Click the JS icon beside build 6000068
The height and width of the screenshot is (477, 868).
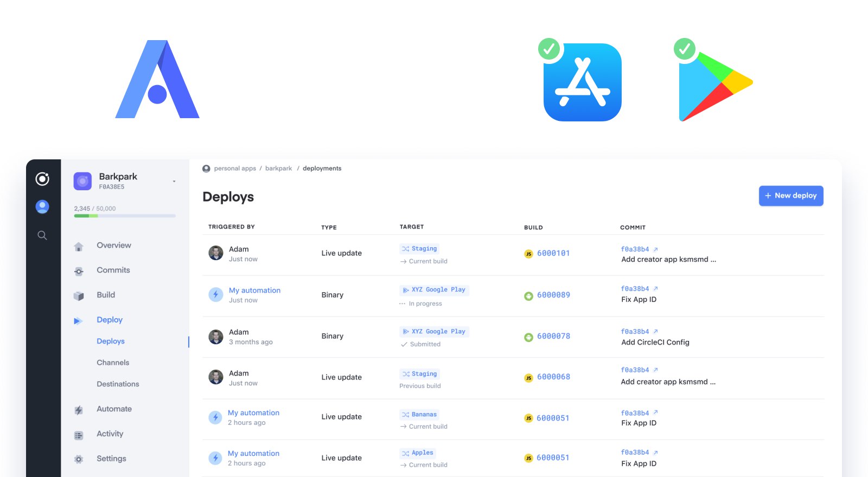(528, 378)
